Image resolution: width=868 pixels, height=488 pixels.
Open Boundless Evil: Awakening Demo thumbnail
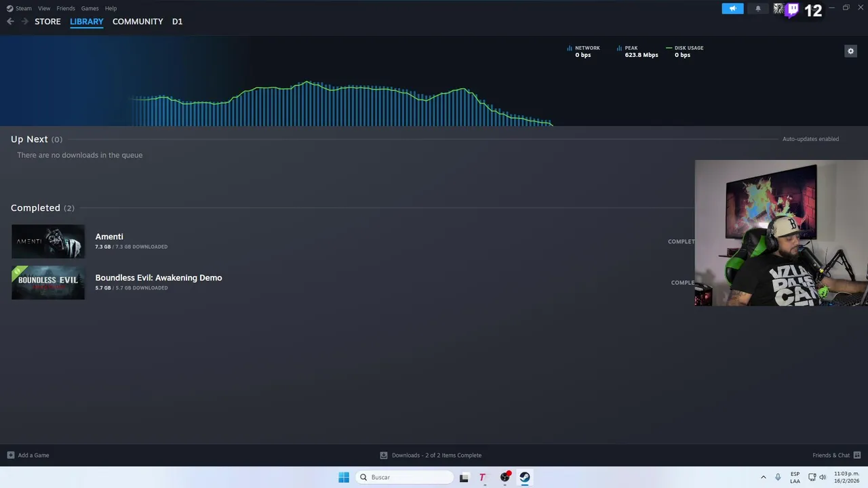point(48,283)
